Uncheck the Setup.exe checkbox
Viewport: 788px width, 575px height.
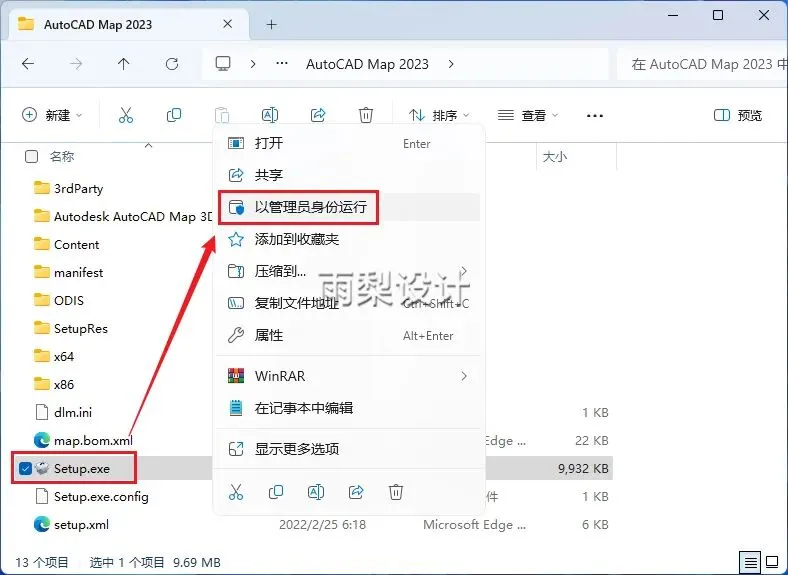[x=25, y=468]
